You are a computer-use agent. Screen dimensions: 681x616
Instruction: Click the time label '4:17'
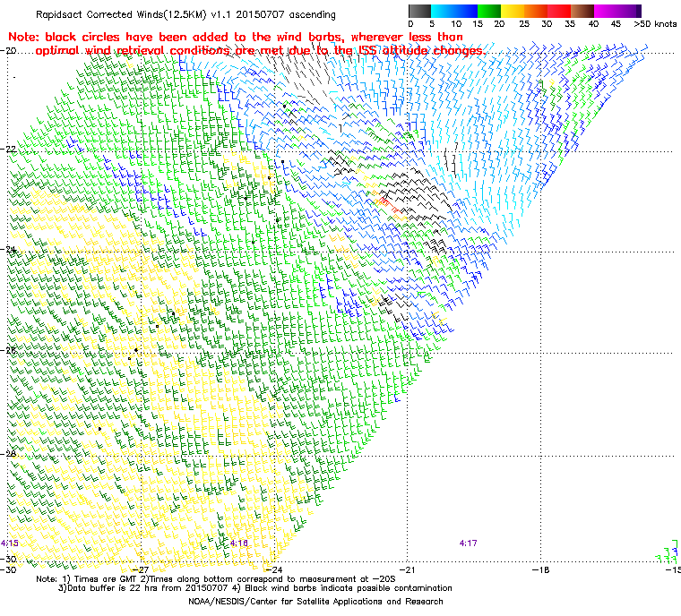pyautogui.click(x=468, y=543)
